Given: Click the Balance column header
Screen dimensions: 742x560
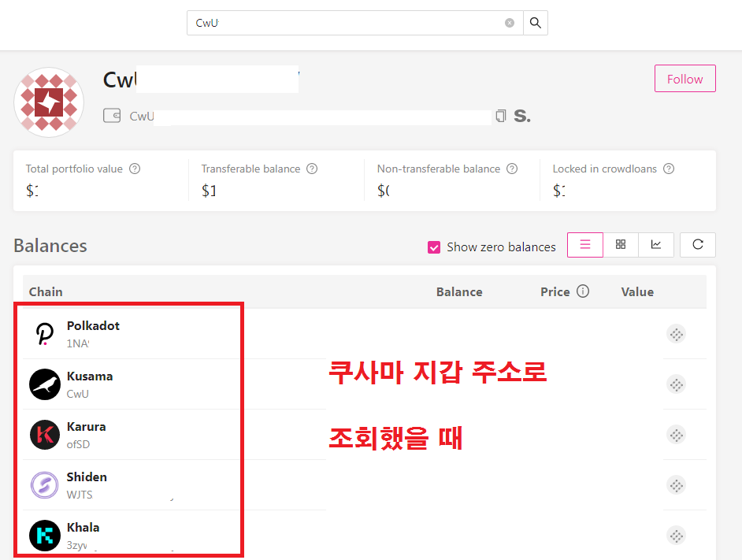Looking at the screenshot, I should (x=459, y=291).
